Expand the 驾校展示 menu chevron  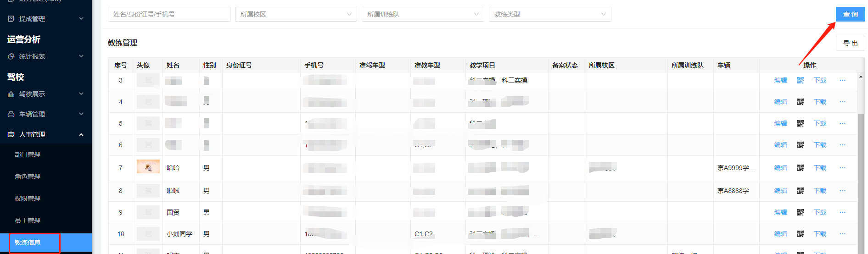coord(81,94)
